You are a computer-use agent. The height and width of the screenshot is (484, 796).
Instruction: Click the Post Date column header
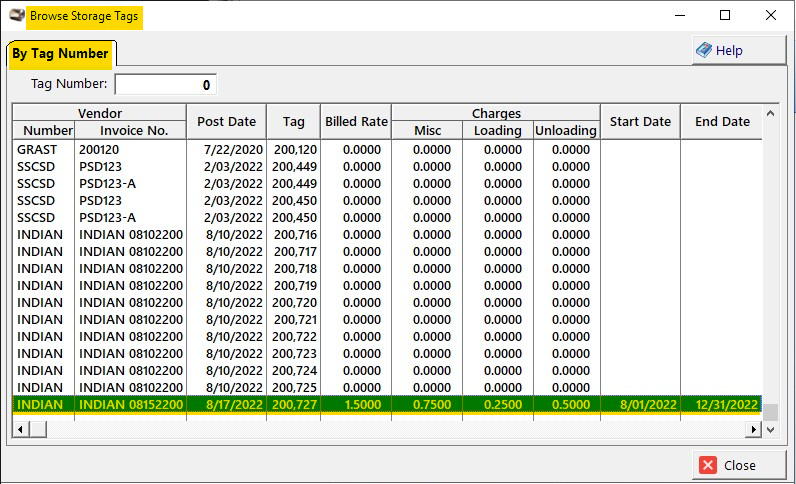point(226,122)
